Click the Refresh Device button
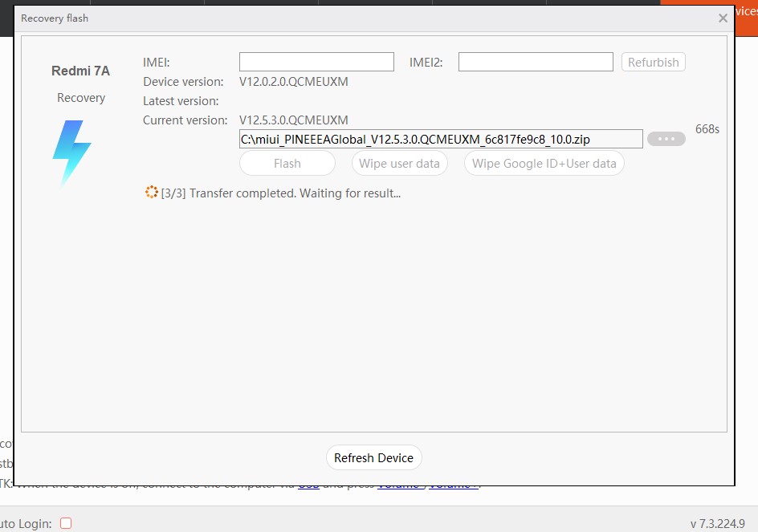This screenshot has height=532, width=758. (373, 457)
